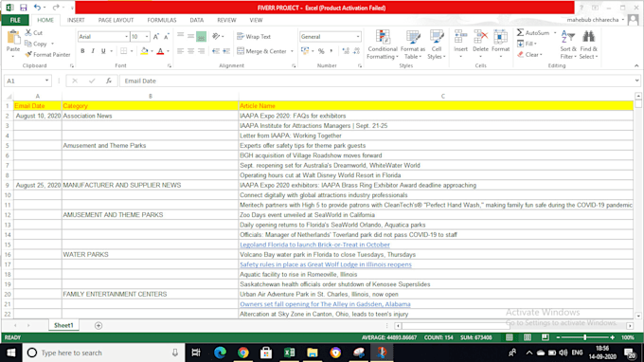The width and height of the screenshot is (644, 362).
Task: Switch to the PAGE LAYOUT tab
Action: point(116,20)
